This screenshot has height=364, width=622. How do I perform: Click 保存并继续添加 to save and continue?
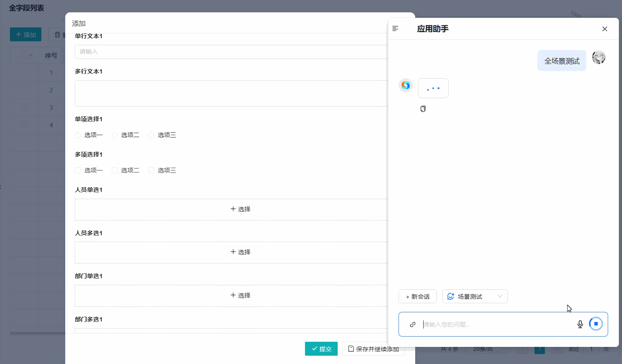tap(373, 349)
